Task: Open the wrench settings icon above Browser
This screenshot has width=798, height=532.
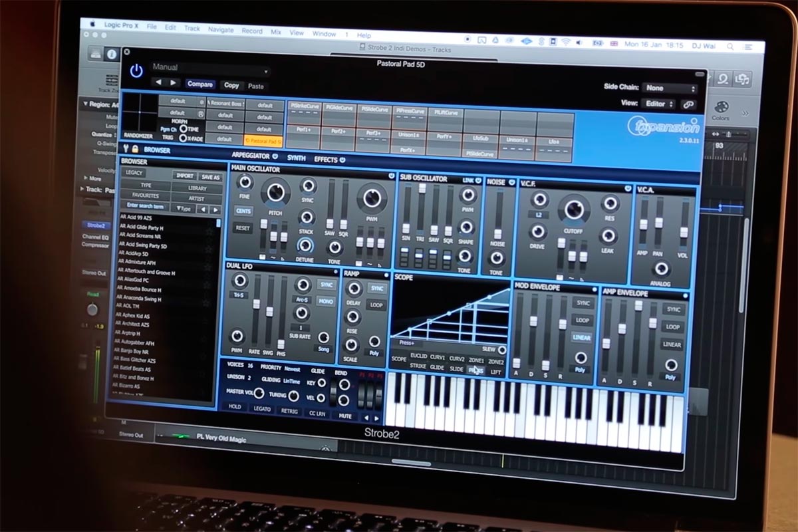Action: tap(126, 149)
